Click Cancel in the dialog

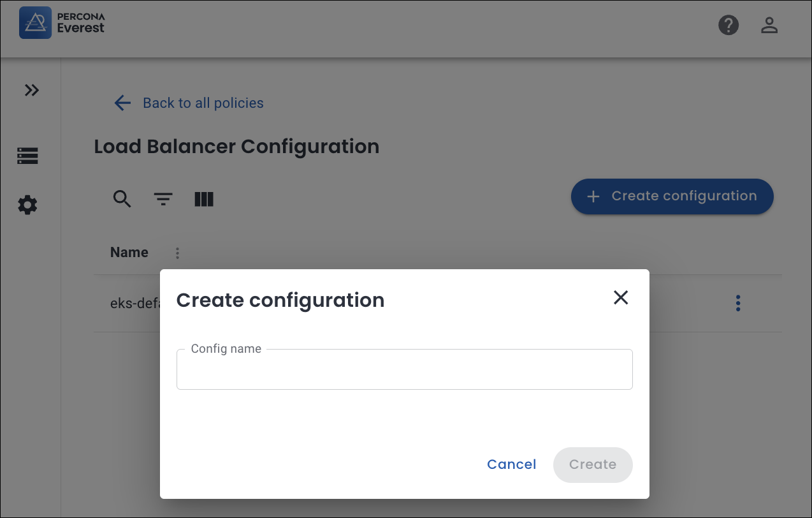pyautogui.click(x=511, y=464)
